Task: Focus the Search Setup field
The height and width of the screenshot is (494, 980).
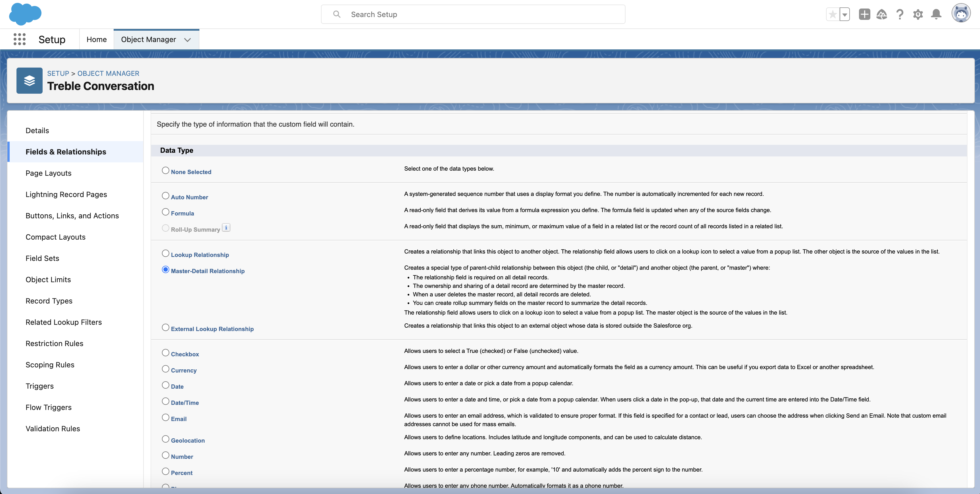Action: (473, 14)
